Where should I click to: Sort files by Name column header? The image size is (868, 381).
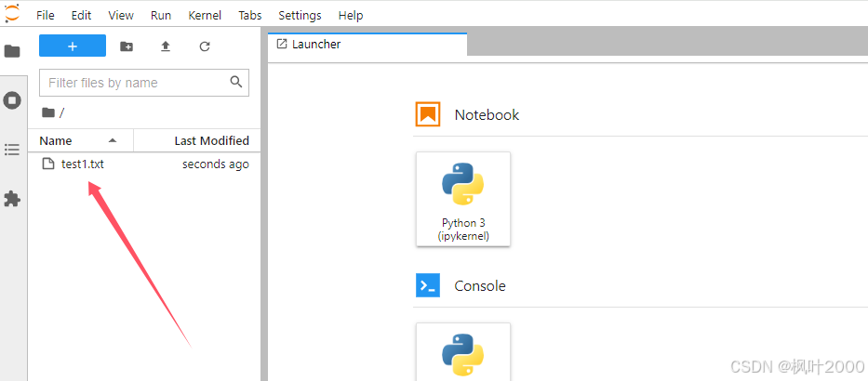81,140
